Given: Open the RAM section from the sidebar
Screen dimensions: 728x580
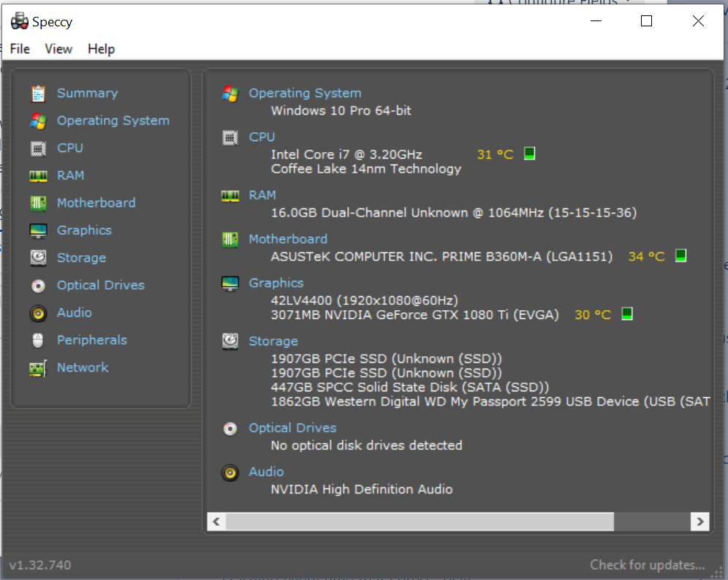Looking at the screenshot, I should click(71, 176).
